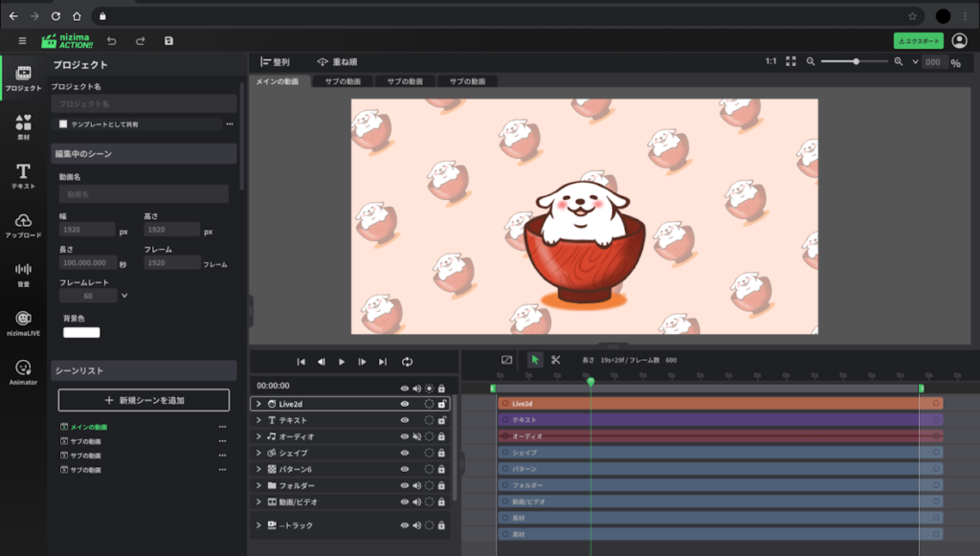Open the 素材 materials sidebar panel
The image size is (980, 556).
point(23,127)
